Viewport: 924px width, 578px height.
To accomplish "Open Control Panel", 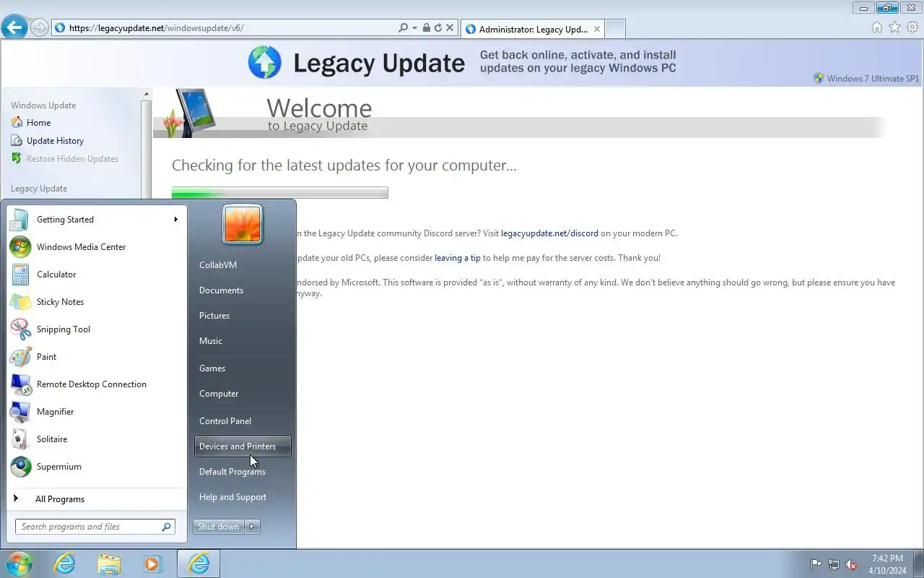I will (242, 421).
